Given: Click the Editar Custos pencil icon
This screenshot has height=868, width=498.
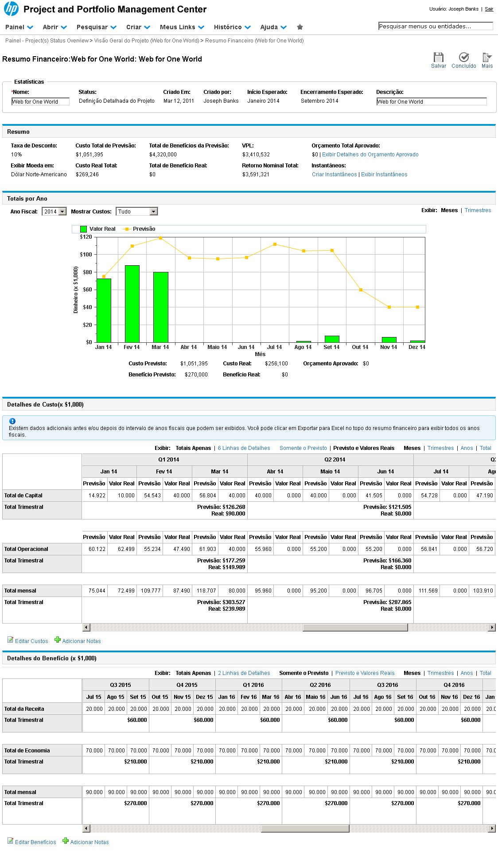Looking at the screenshot, I should pos(10,640).
